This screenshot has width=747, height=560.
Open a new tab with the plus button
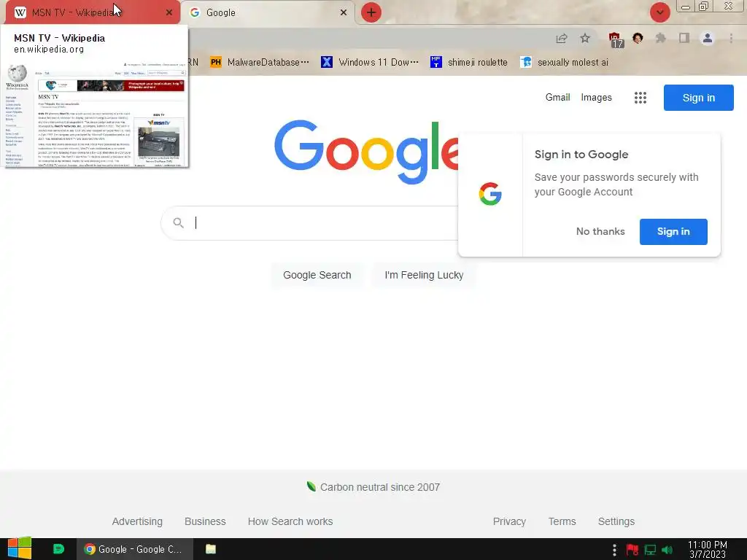371,12
